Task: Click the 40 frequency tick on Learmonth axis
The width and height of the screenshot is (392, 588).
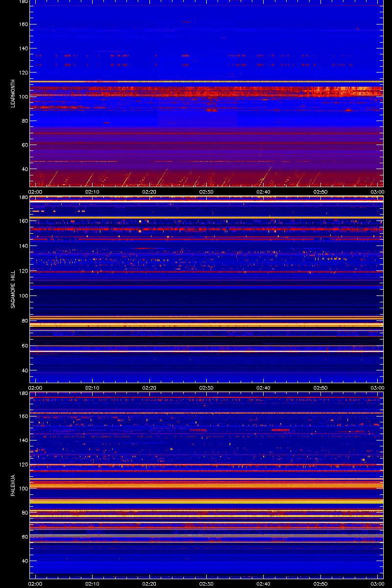Action: 24,169
